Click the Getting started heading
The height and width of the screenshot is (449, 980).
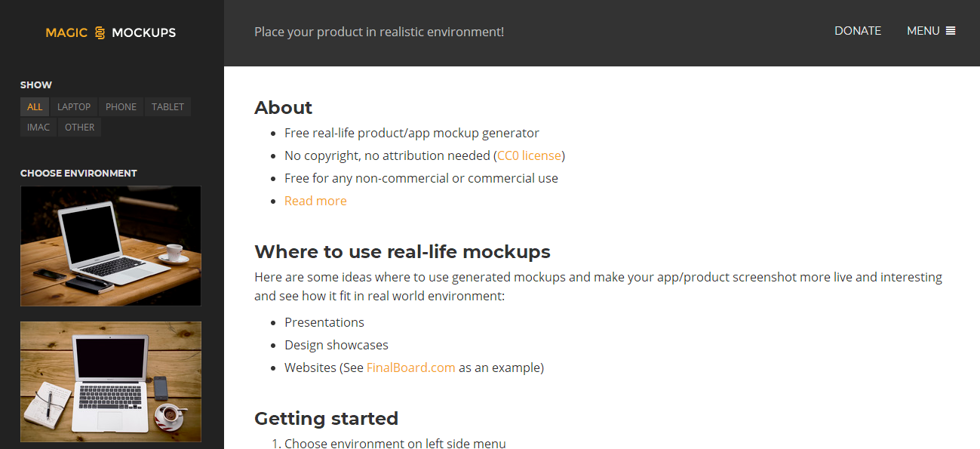[326, 419]
